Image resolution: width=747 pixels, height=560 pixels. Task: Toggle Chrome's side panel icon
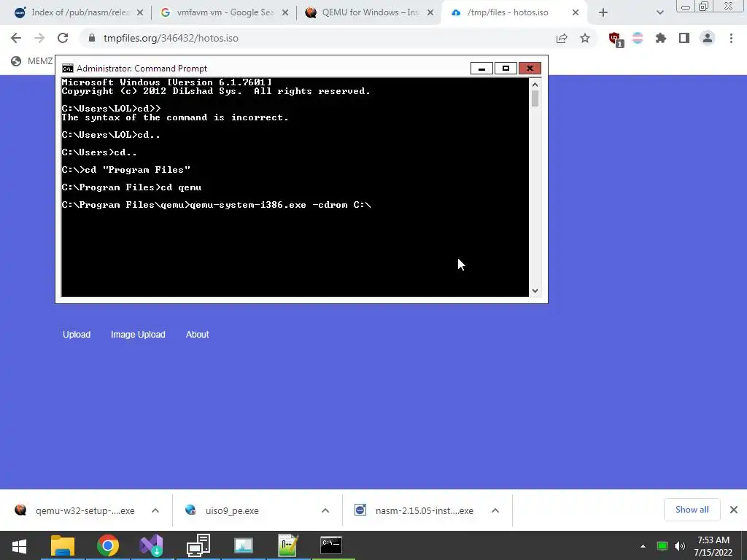point(684,38)
